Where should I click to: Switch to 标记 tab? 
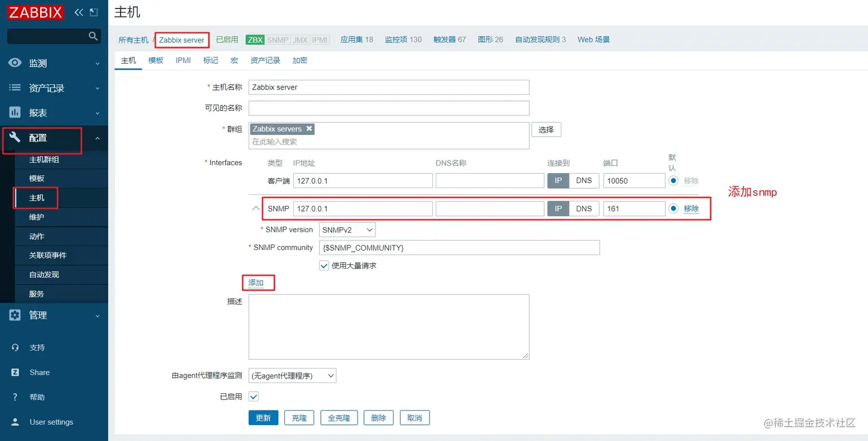[x=211, y=60]
